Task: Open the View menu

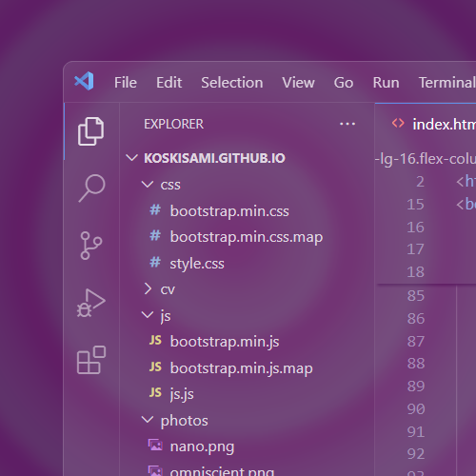Action: [299, 83]
